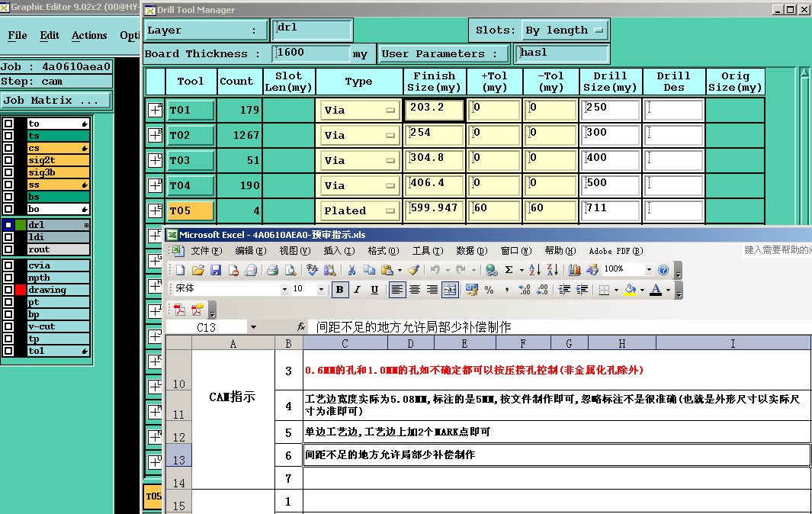
Task: Open the Edit menu in Graphic Editor
Action: tap(50, 35)
